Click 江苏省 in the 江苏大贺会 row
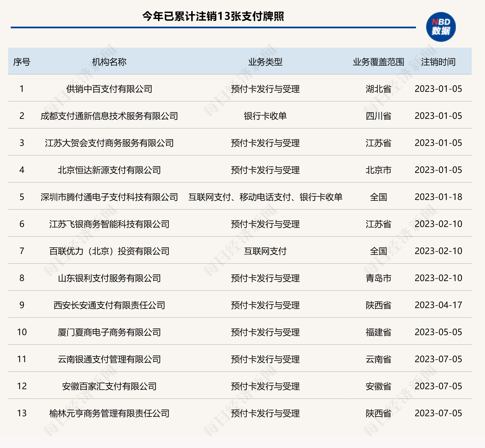This screenshot has width=485, height=448. click(x=378, y=143)
